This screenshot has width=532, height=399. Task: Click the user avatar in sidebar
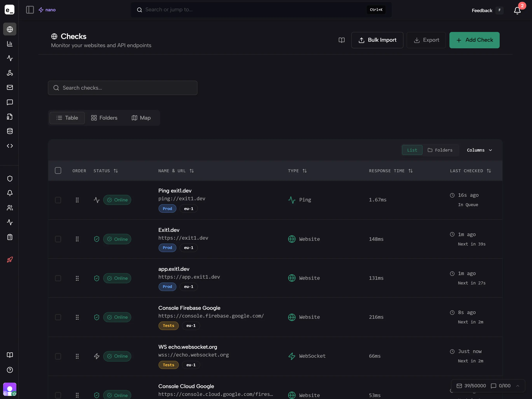[x=10, y=389]
